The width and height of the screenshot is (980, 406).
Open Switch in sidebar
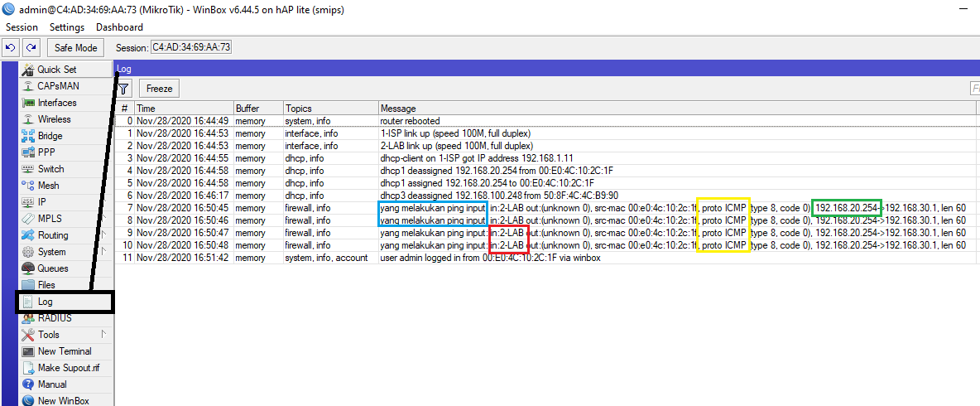pyautogui.click(x=66, y=169)
